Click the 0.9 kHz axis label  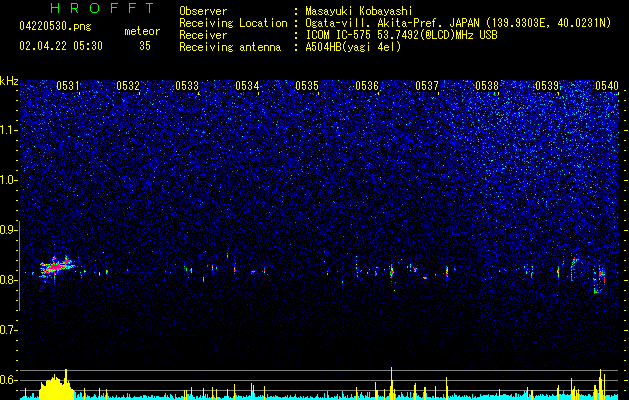(x=8, y=230)
